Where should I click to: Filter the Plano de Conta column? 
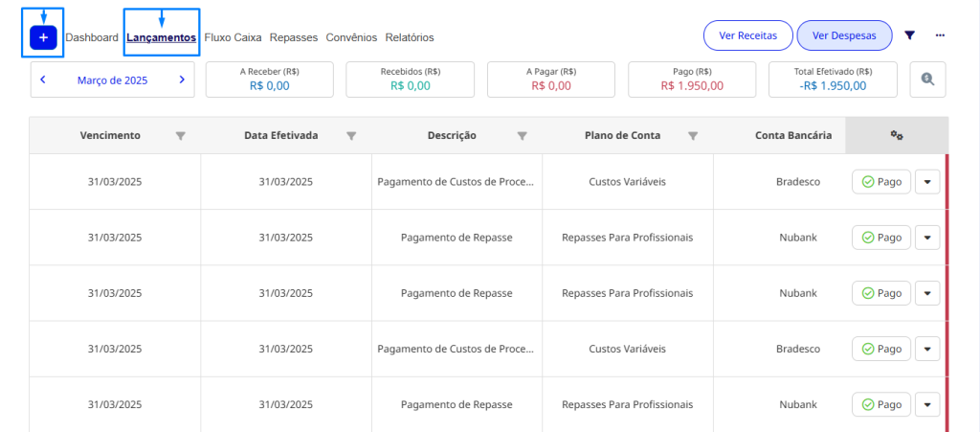point(693,136)
